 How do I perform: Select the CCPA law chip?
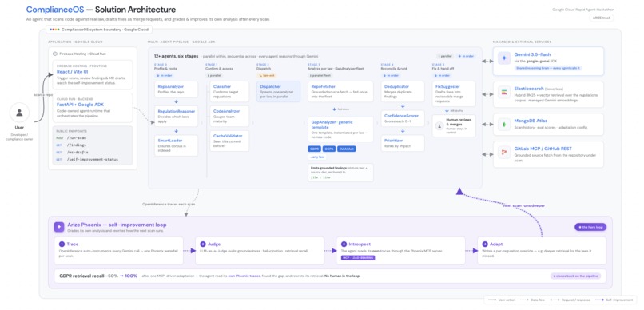click(329, 149)
